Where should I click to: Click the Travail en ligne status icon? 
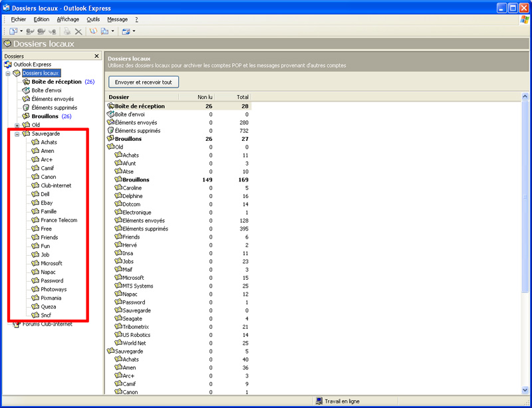click(319, 401)
